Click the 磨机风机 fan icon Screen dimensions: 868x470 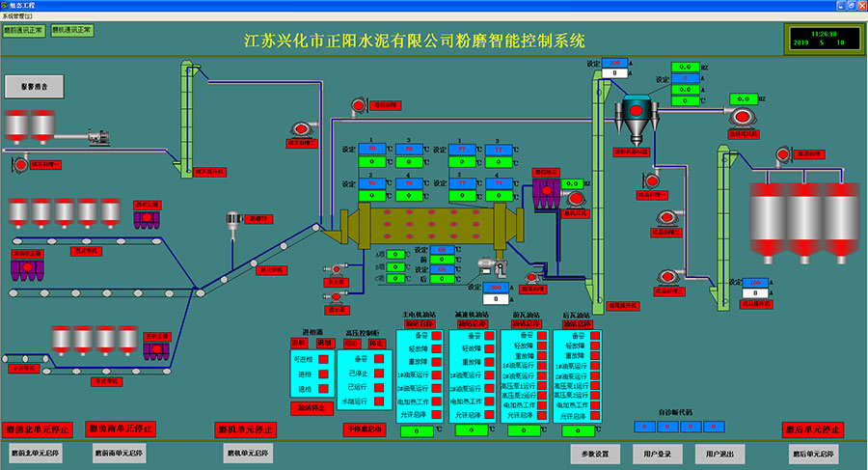tap(576, 199)
